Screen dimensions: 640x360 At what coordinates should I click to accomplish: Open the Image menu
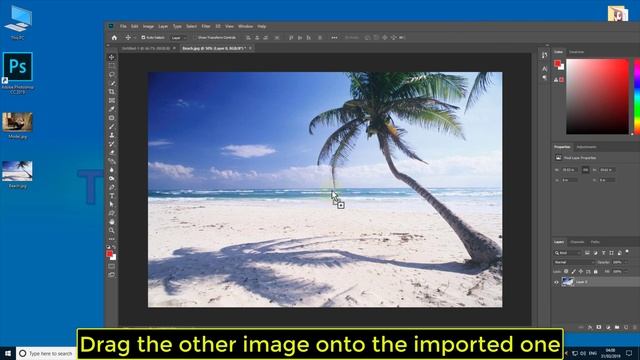click(x=148, y=26)
